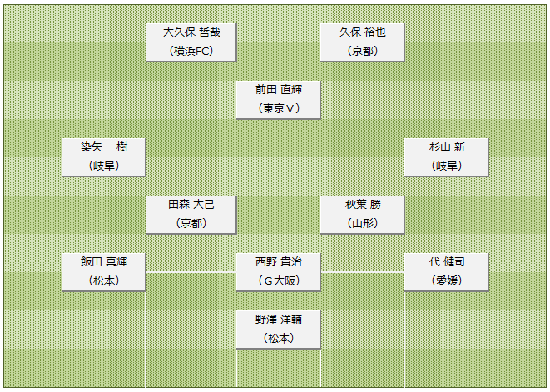Click the team label (山形)

coord(363,223)
